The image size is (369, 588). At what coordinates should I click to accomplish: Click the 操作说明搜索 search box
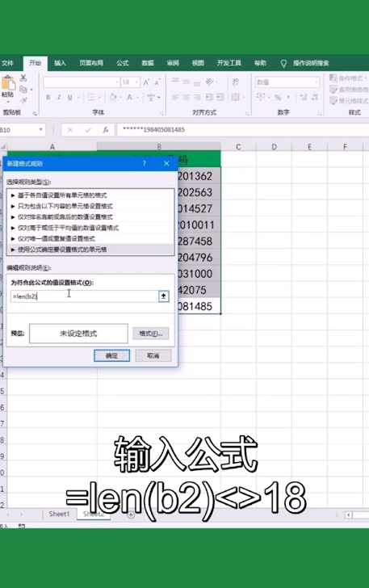pos(311,63)
